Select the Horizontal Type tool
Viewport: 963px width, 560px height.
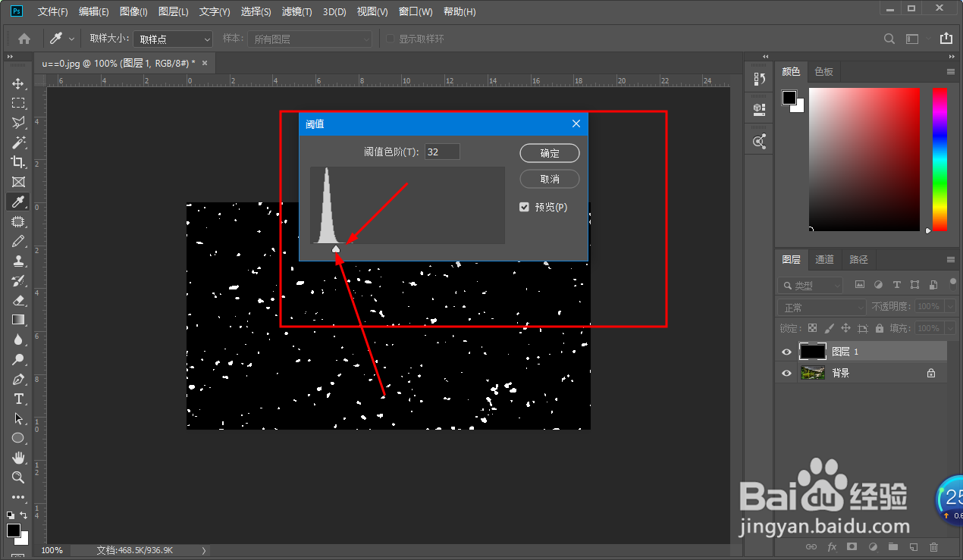tap(18, 399)
